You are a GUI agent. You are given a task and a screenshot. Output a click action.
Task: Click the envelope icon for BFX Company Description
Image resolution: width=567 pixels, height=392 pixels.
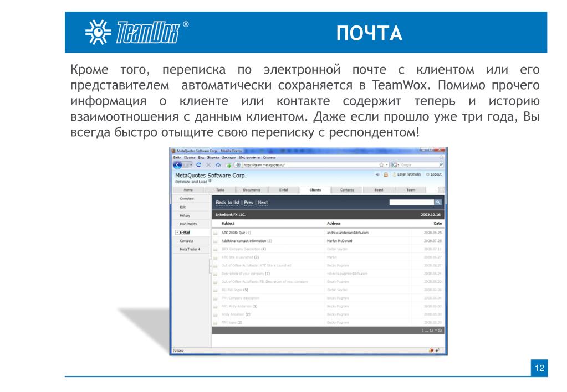[x=215, y=249]
